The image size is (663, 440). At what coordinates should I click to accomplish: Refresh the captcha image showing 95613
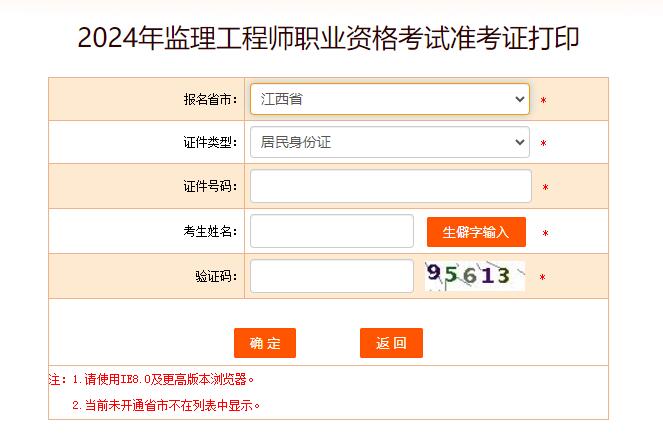tap(474, 276)
